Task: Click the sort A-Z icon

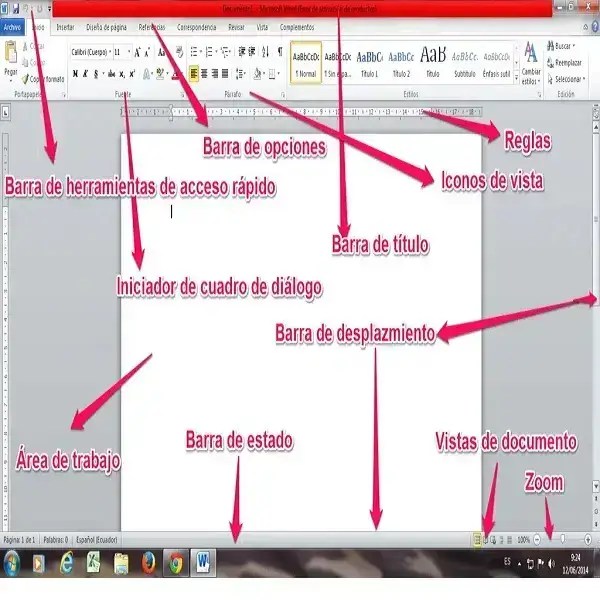Action: click(x=265, y=52)
